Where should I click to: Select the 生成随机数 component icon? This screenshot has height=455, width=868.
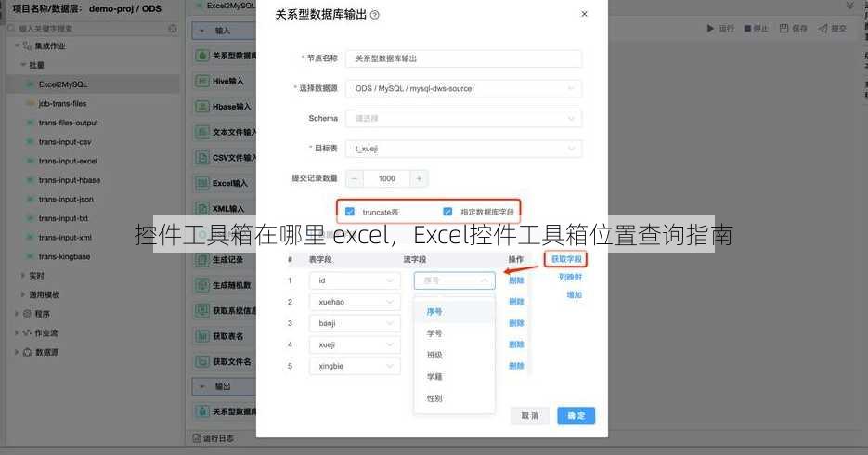201,285
